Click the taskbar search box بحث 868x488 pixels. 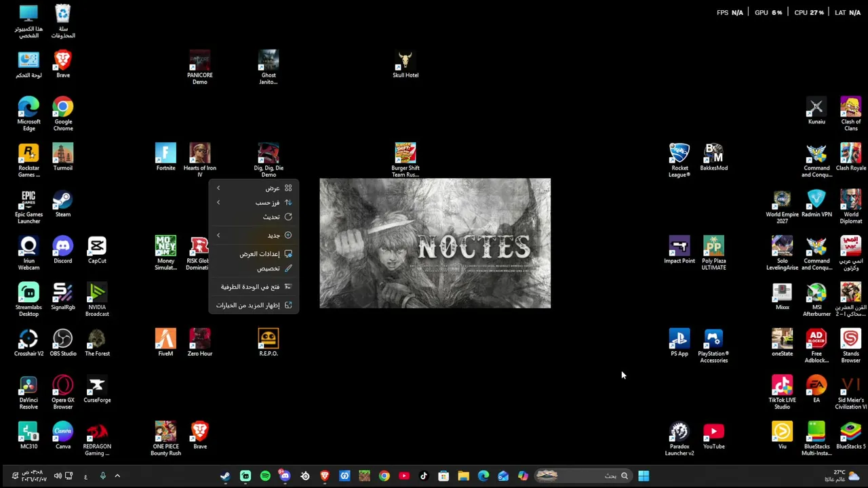pos(583,476)
